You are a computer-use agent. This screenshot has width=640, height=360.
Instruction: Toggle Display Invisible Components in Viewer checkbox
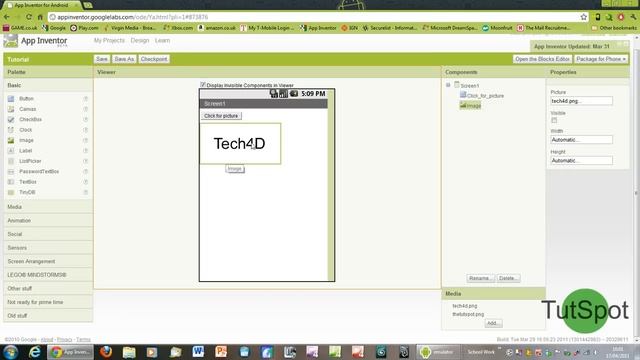(203, 84)
